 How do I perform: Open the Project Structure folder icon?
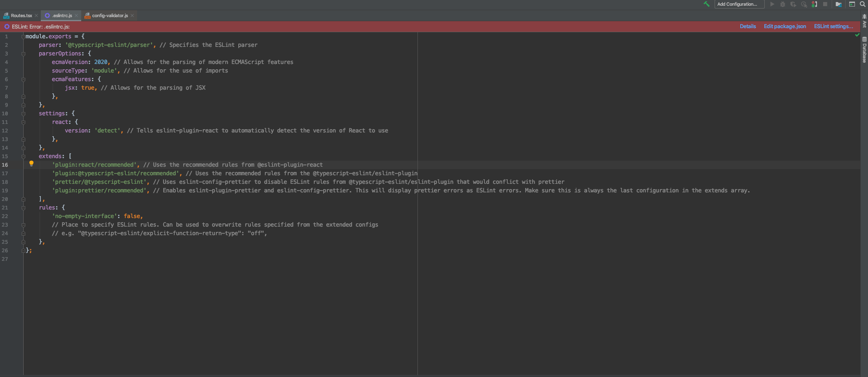pyautogui.click(x=839, y=4)
